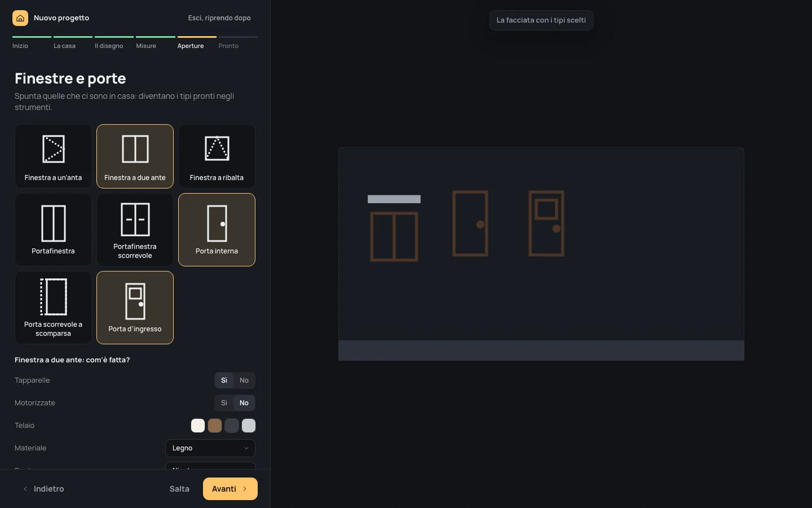Click 'Finestra a due ante: com'è fatta?' heading
This screenshot has width=812, height=508.
tap(72, 360)
